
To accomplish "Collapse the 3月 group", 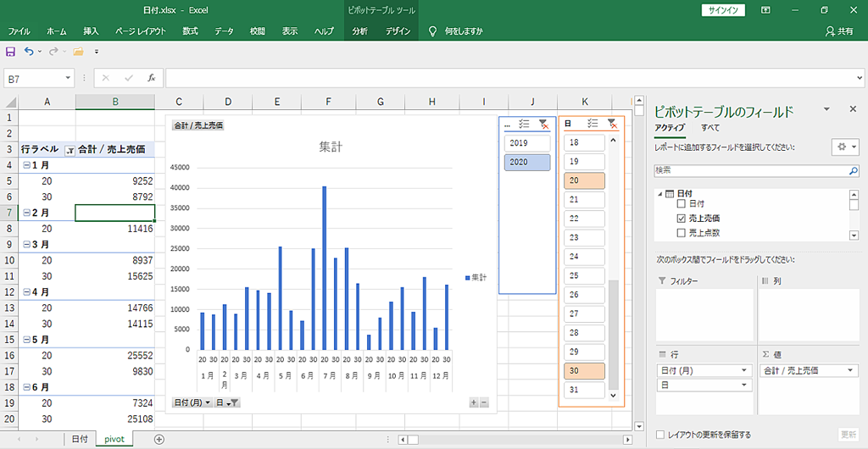I will click(26, 244).
